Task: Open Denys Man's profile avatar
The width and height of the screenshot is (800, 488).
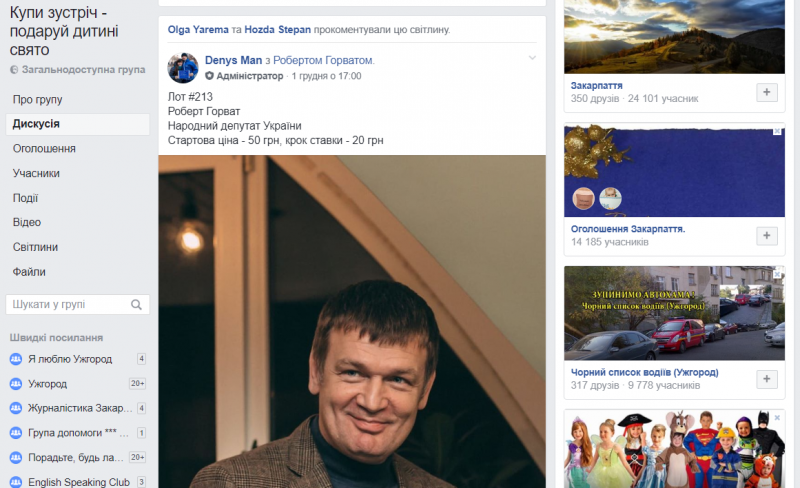Action: [x=183, y=68]
